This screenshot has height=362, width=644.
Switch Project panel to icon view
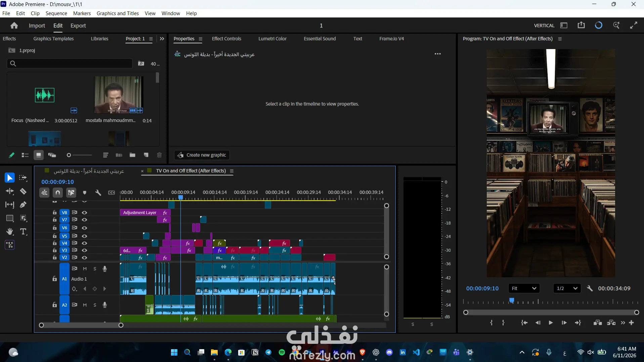(x=38, y=155)
